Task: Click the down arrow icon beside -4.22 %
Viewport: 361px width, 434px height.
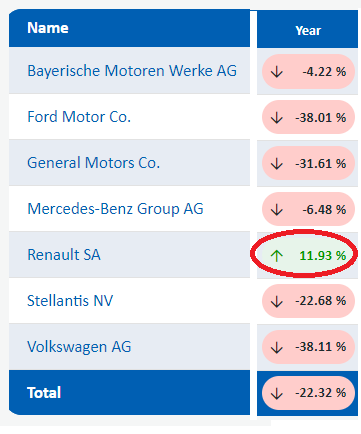Action: (277, 72)
